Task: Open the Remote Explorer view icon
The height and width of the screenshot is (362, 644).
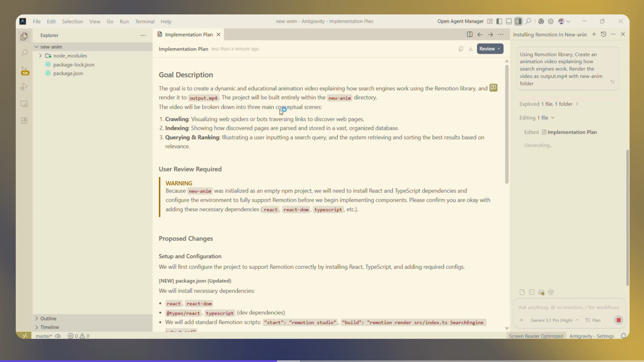Action: pyautogui.click(x=24, y=104)
